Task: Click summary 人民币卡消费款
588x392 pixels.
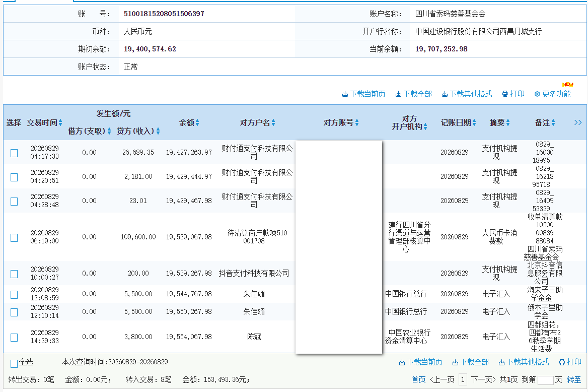Action: pos(499,237)
